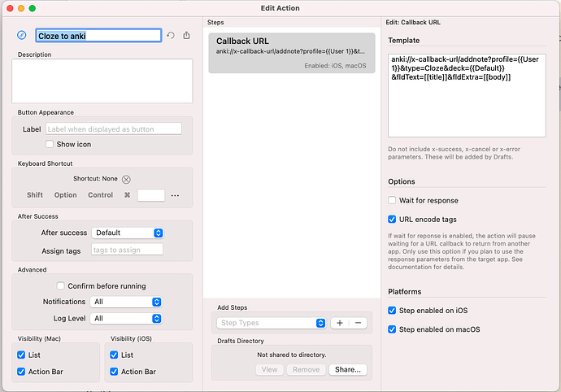The width and height of the screenshot is (561, 392).
Task: Uncheck Step enabled on iOS
Action: click(392, 311)
